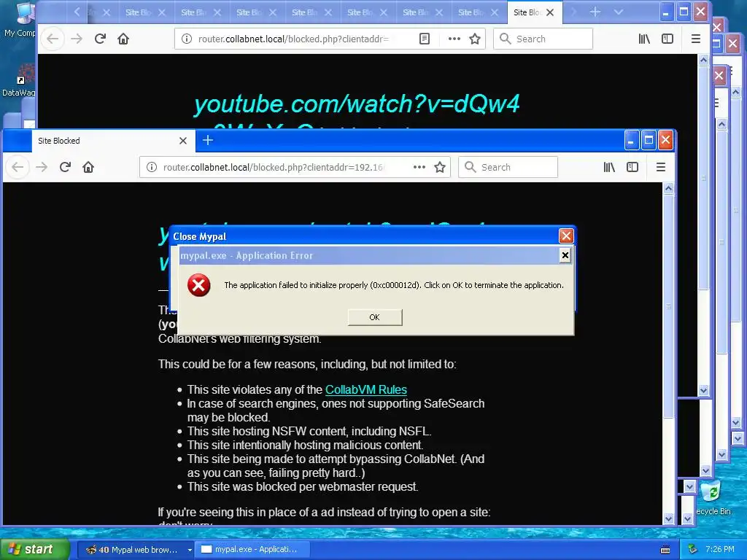The width and height of the screenshot is (747, 560).
Task: Click the tray icon beside the clock
Action: pyautogui.click(x=693, y=550)
